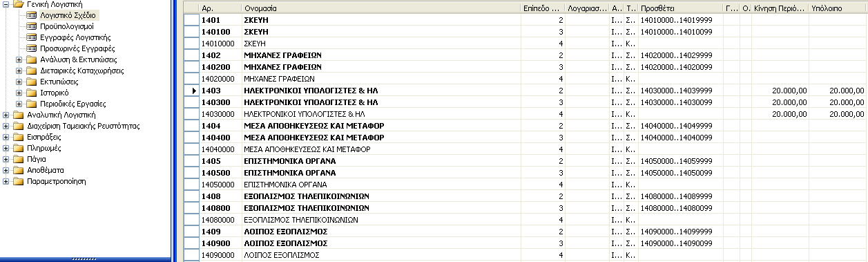Viewport: 868px width, 262px height.
Task: Click Κίνηση Περιόδου 20.000,00 in row 1403
Action: tap(780, 91)
